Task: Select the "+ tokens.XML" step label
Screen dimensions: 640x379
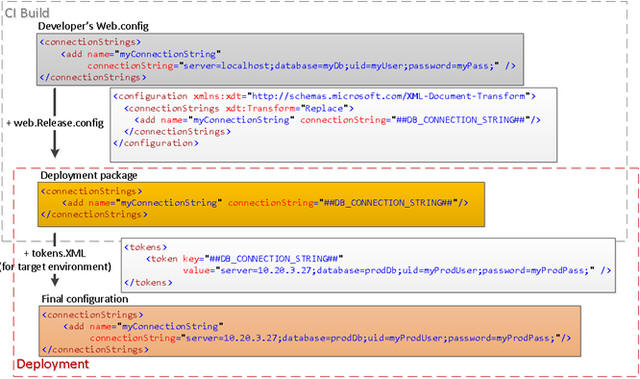Action: (x=55, y=253)
